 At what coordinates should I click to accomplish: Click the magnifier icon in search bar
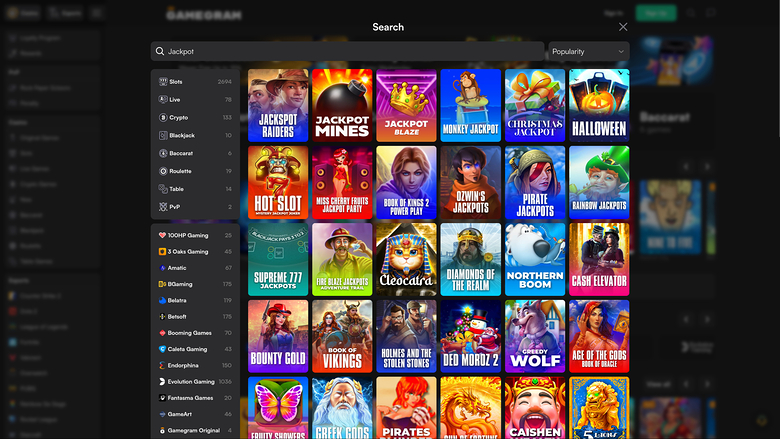pos(160,51)
